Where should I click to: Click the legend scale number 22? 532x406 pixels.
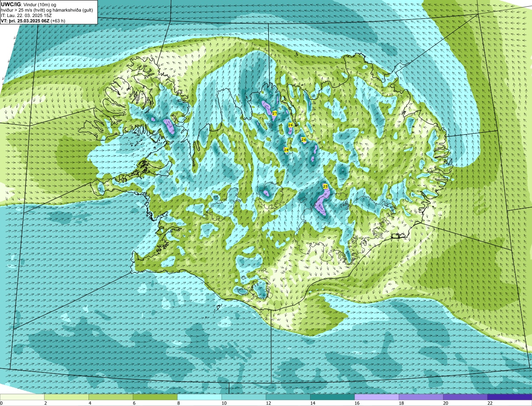point(490,403)
